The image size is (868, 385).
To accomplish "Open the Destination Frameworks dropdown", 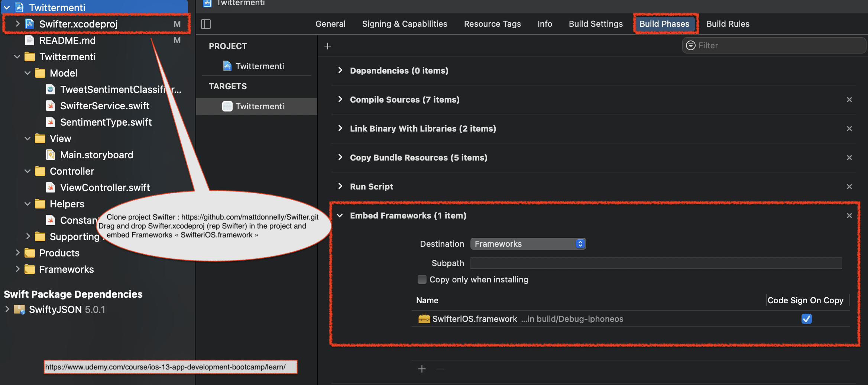I will coord(528,244).
